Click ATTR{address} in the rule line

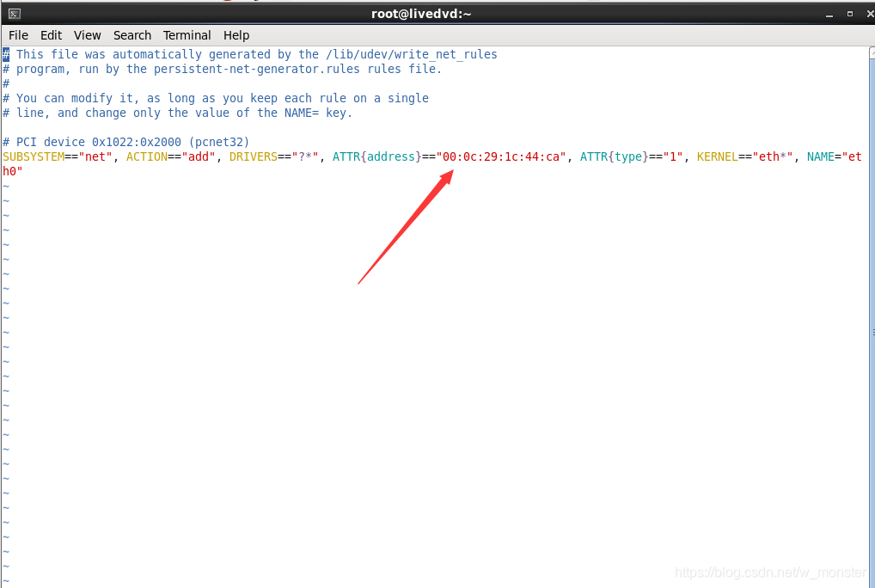pyautogui.click(x=377, y=156)
